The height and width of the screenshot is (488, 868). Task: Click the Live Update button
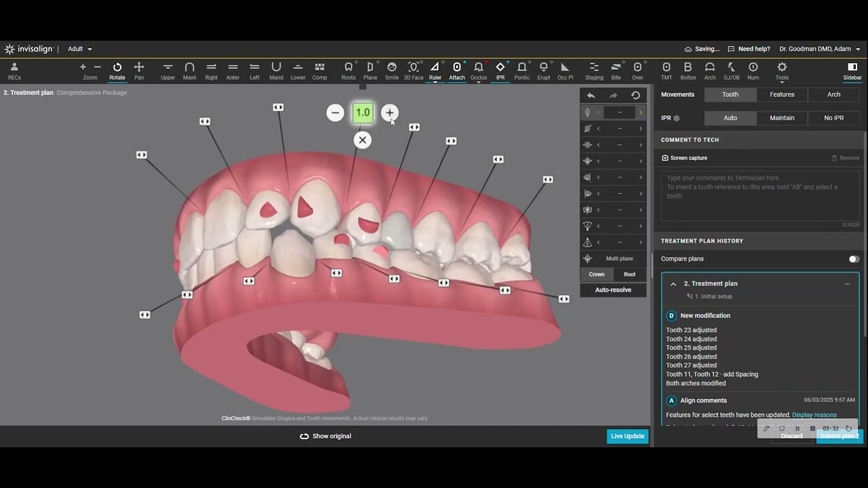point(627,436)
